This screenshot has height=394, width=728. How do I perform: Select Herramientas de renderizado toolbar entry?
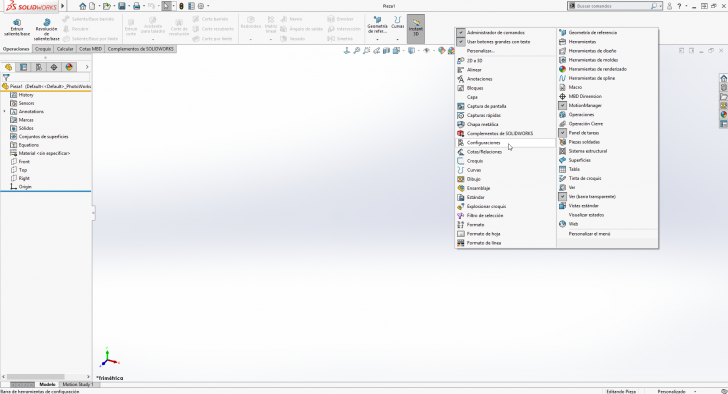[x=607, y=69]
